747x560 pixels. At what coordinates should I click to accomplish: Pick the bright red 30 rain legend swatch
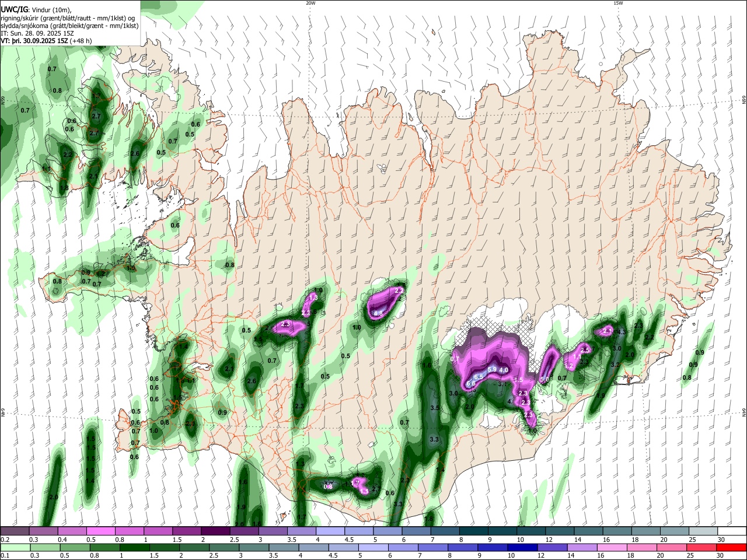pos(731,547)
